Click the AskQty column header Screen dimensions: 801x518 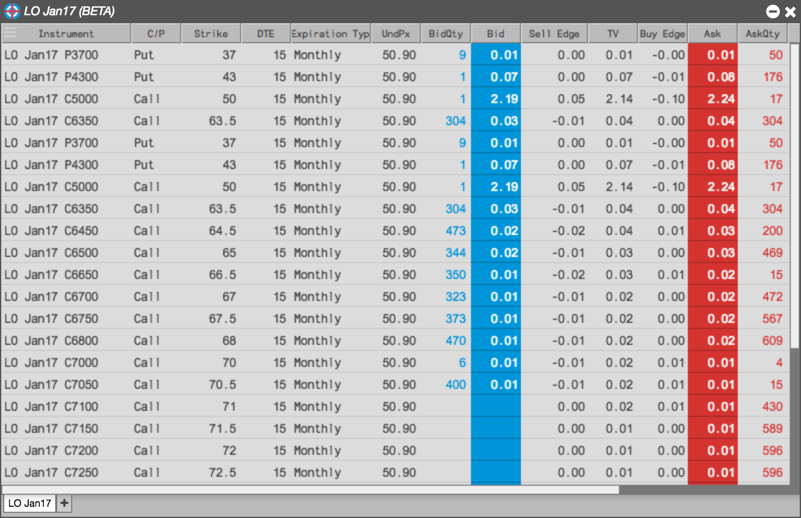pos(763,34)
